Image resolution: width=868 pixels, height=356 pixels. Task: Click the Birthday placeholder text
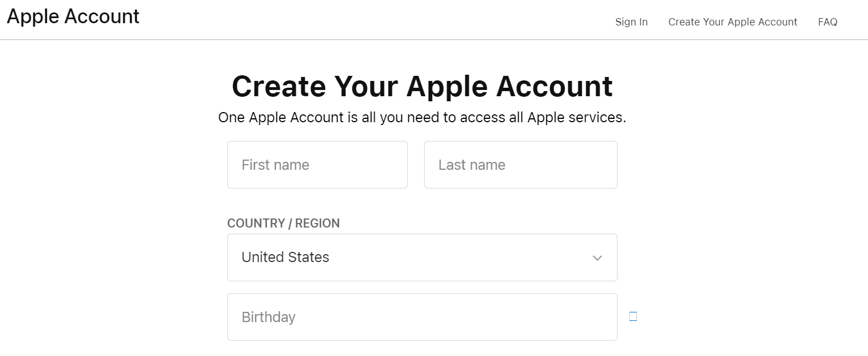[x=269, y=317]
